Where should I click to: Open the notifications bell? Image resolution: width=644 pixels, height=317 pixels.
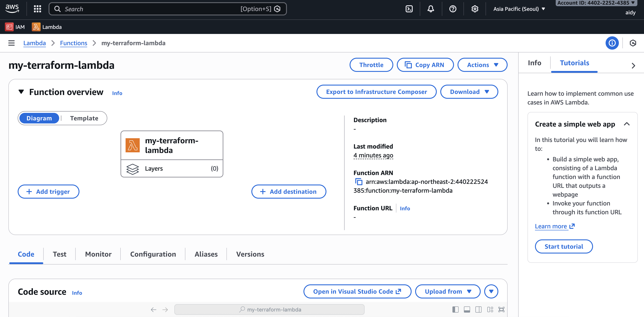(x=431, y=9)
